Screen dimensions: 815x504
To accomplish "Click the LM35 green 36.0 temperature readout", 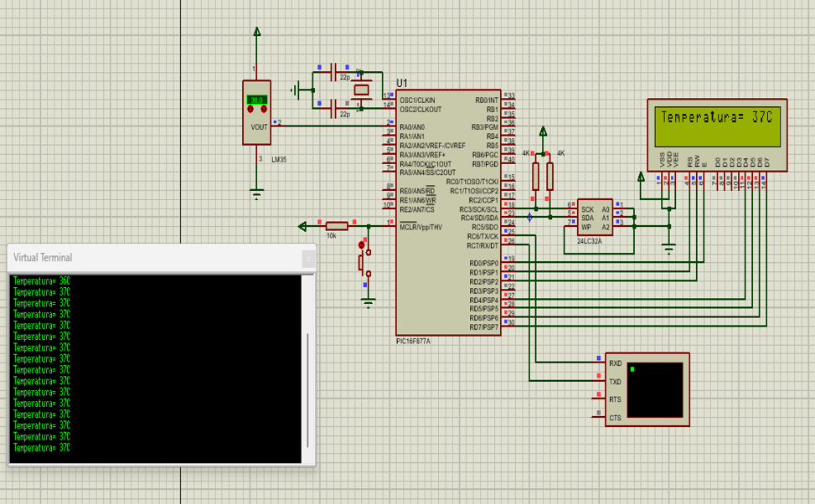I will click(256, 100).
